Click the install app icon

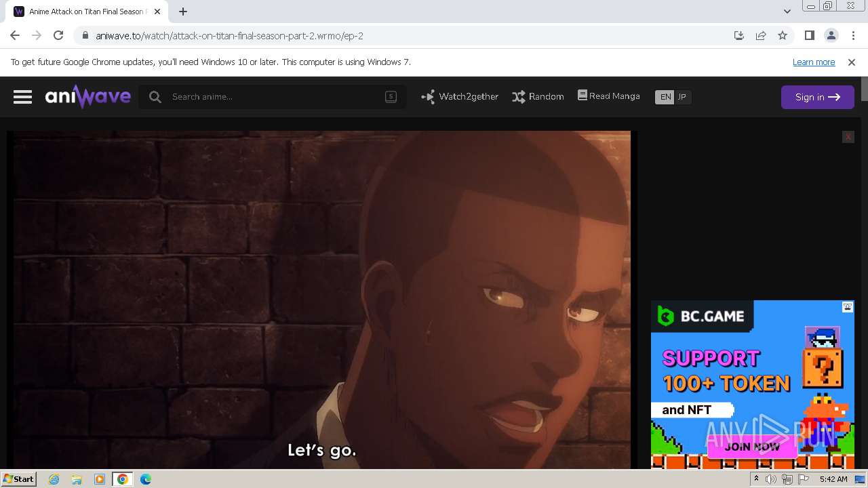coord(739,35)
